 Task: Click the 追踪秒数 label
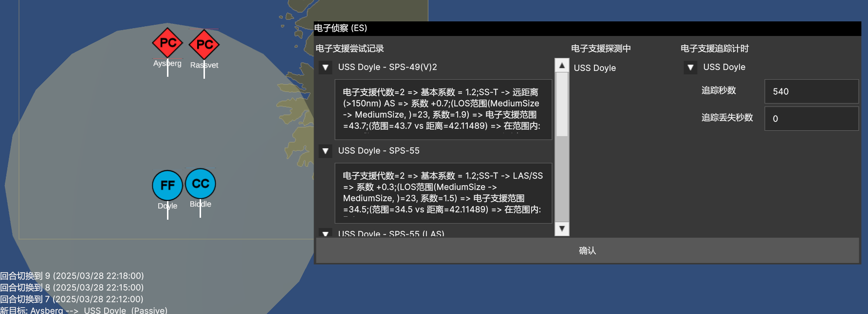[719, 90]
